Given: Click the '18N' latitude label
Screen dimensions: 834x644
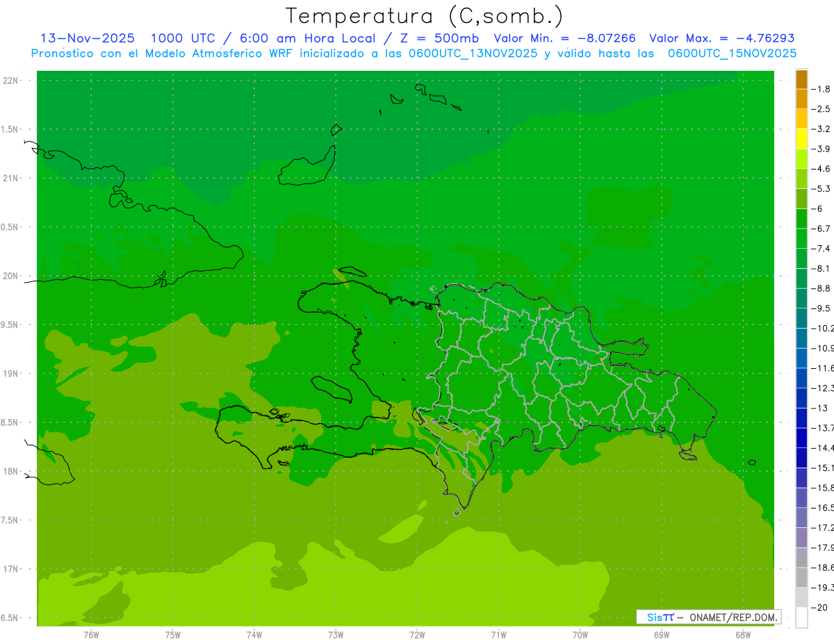Looking at the screenshot, I should pyautogui.click(x=10, y=471).
